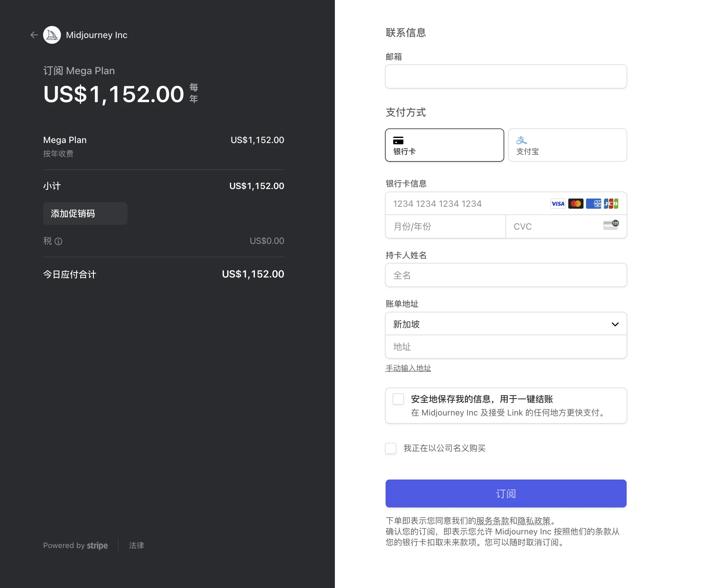This screenshot has width=704, height=588.
Task: Focus the 全名 cardholder name field
Action: tap(506, 275)
